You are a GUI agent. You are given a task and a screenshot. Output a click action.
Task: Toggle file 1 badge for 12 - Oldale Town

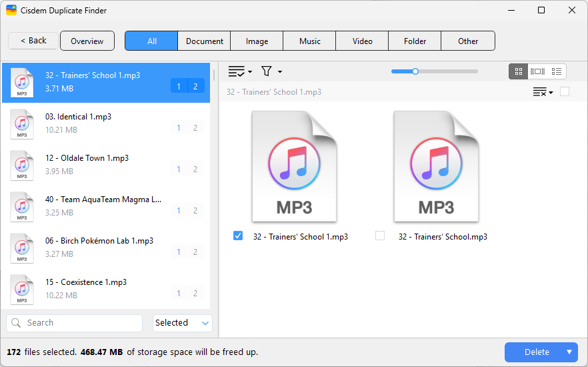tap(179, 169)
